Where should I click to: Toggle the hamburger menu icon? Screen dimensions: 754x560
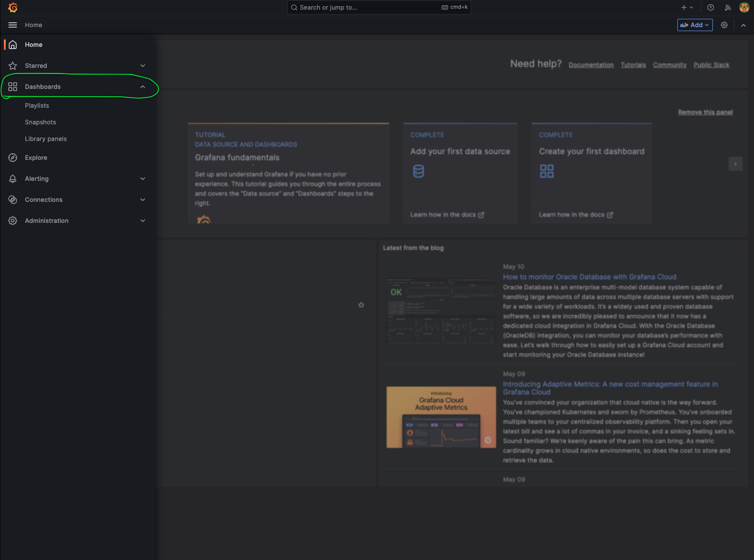click(13, 25)
